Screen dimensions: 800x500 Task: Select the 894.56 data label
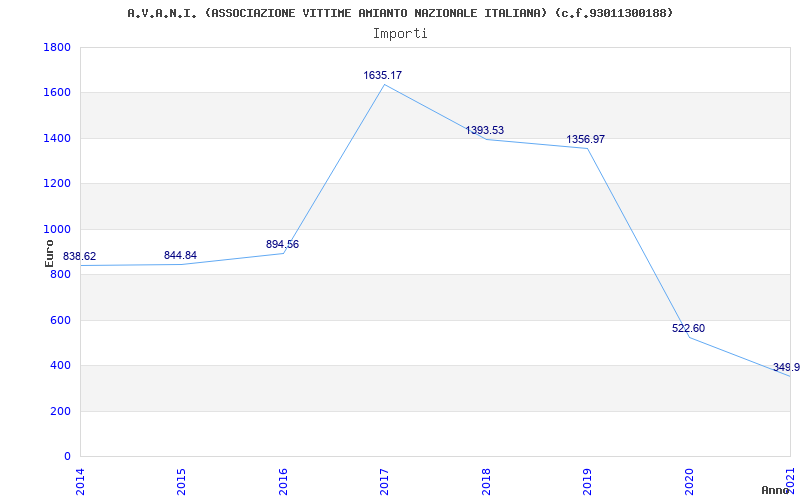click(282, 244)
